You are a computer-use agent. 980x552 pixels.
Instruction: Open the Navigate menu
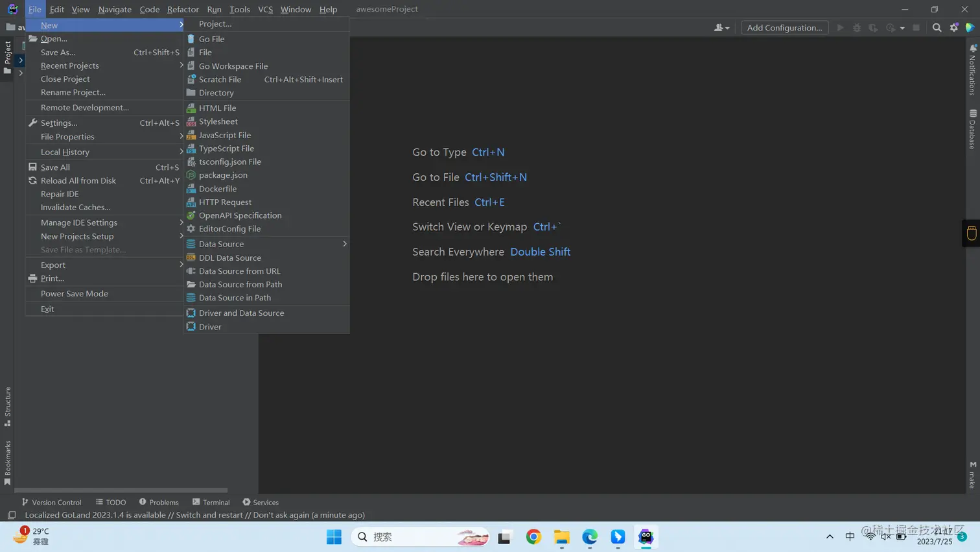pyautogui.click(x=115, y=9)
